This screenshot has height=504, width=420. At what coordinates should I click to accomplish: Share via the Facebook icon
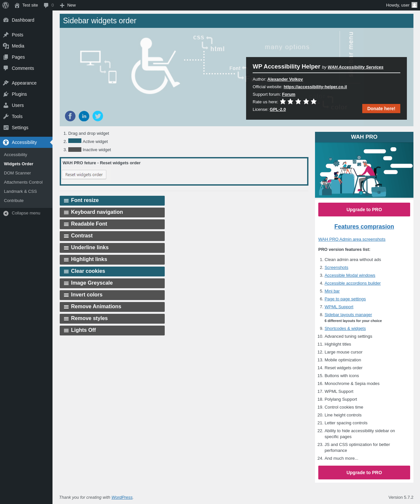[70, 116]
